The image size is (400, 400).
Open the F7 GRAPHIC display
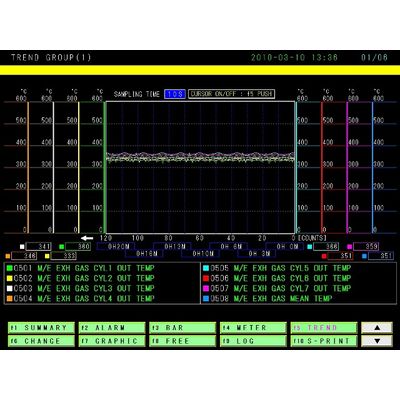pos(112,341)
